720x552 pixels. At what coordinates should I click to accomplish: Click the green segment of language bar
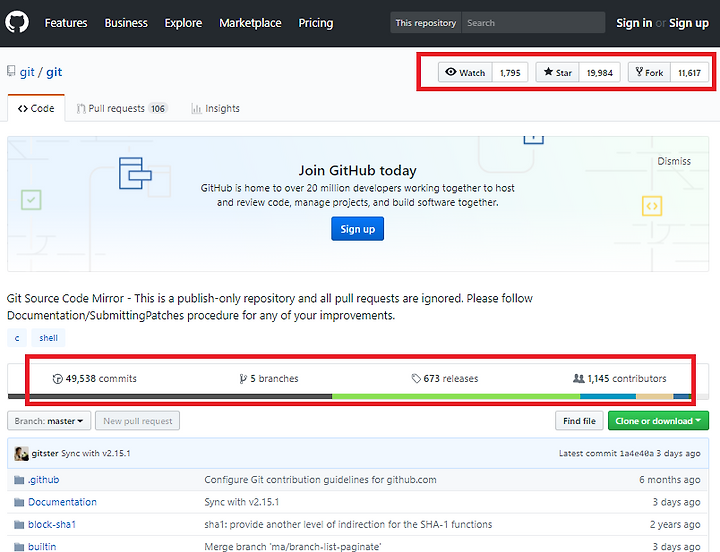456,396
